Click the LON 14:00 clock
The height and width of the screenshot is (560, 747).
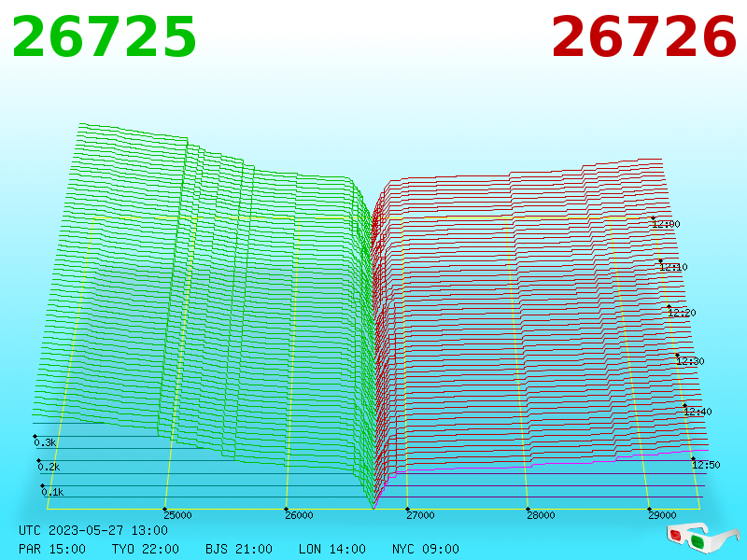pyautogui.click(x=332, y=549)
